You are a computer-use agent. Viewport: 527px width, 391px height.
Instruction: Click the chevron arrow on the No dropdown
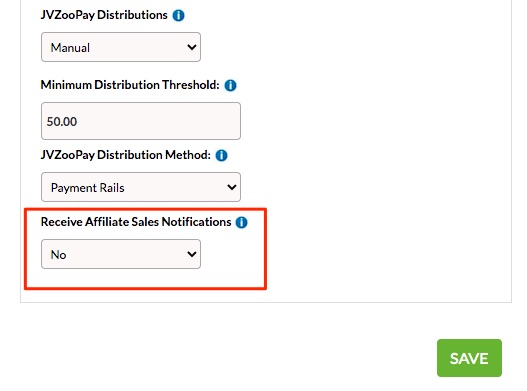pos(192,254)
